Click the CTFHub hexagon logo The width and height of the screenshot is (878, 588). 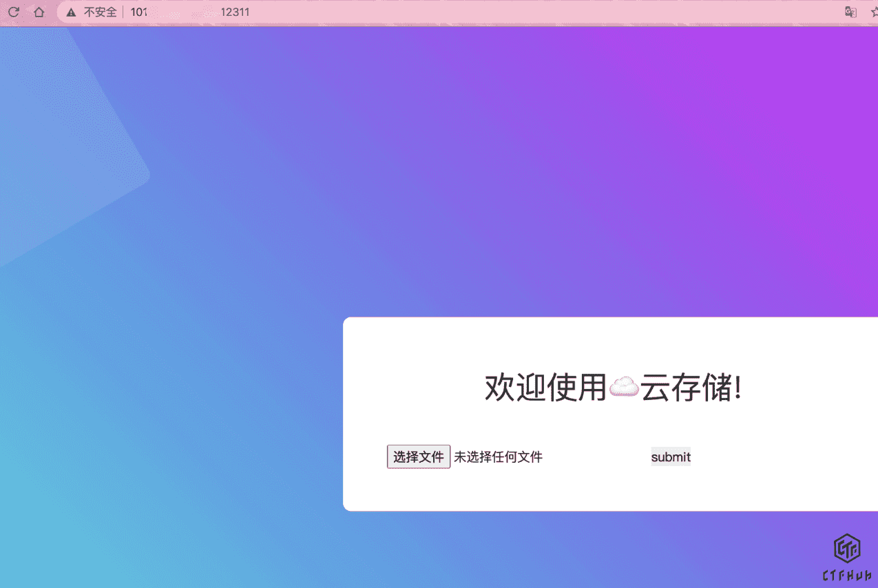pos(847,548)
